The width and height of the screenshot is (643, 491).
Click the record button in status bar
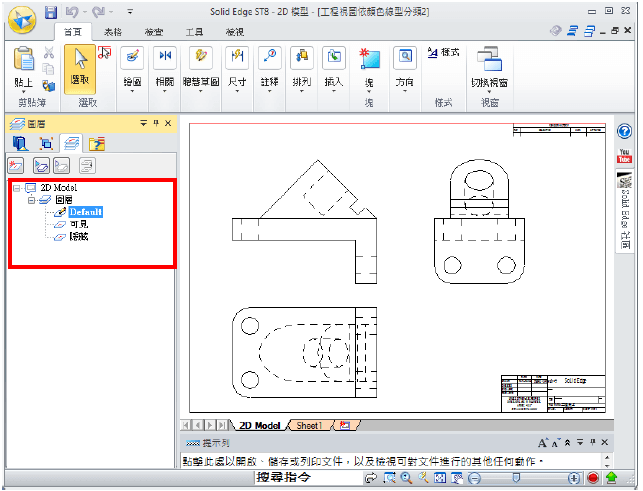593,479
